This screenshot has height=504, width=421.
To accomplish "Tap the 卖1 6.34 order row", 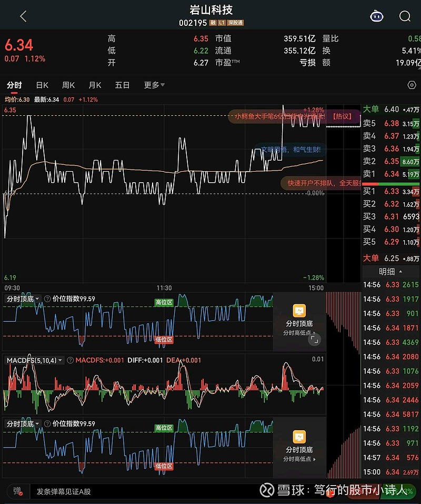I will click(391, 174).
